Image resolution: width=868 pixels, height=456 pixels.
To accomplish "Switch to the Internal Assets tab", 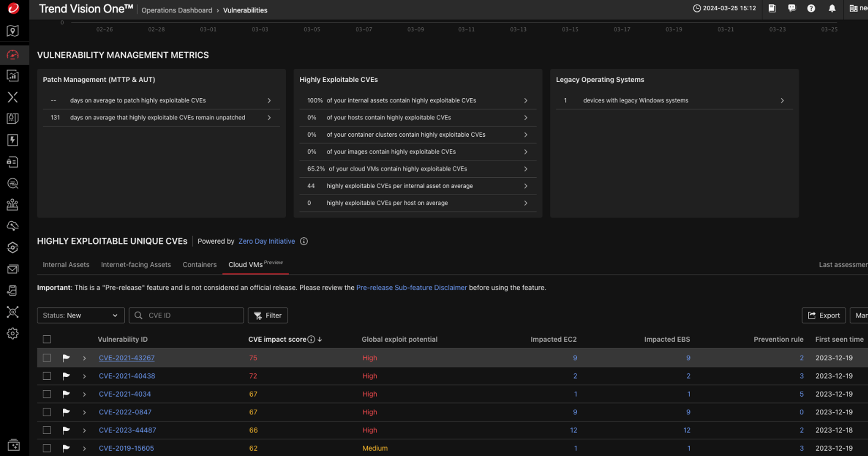I will [66, 265].
